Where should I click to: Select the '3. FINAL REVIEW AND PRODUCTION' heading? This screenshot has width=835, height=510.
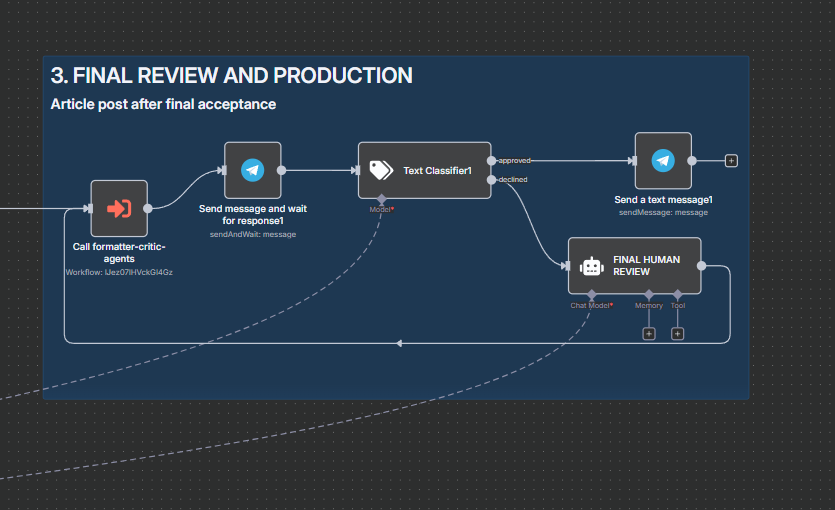coord(231,76)
